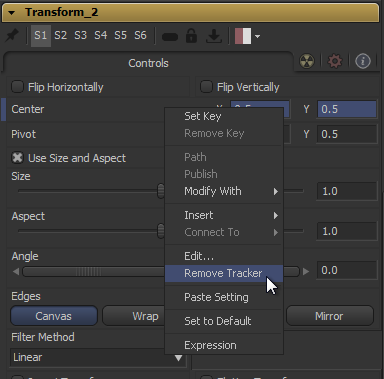Click the download arrow cache icon
Screen dimensions: 384x379
(214, 36)
